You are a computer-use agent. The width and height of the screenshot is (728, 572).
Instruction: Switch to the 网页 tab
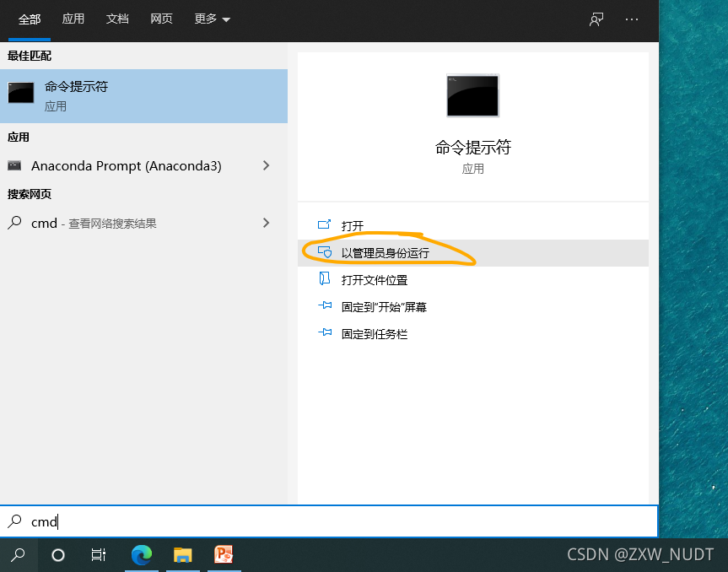[x=161, y=19]
